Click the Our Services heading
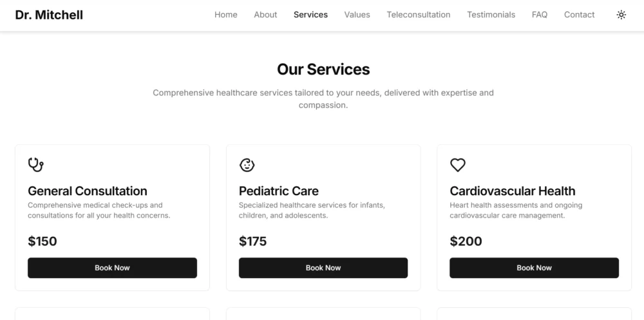Screen dimensions: 644x320 pyautogui.click(x=323, y=69)
